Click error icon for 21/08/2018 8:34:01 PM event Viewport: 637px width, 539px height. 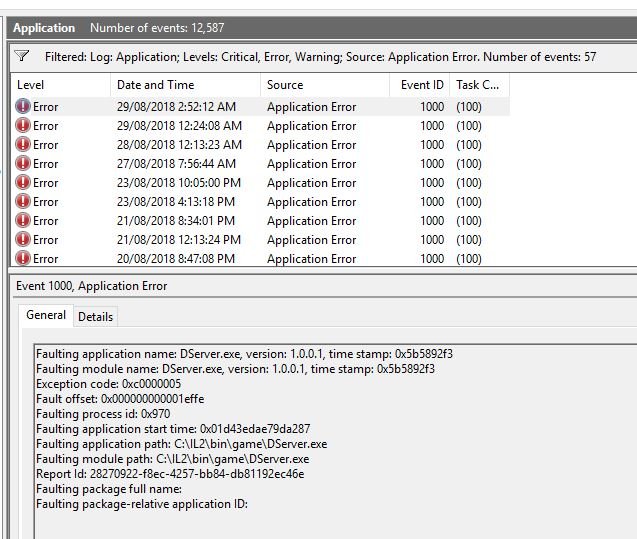(23, 221)
